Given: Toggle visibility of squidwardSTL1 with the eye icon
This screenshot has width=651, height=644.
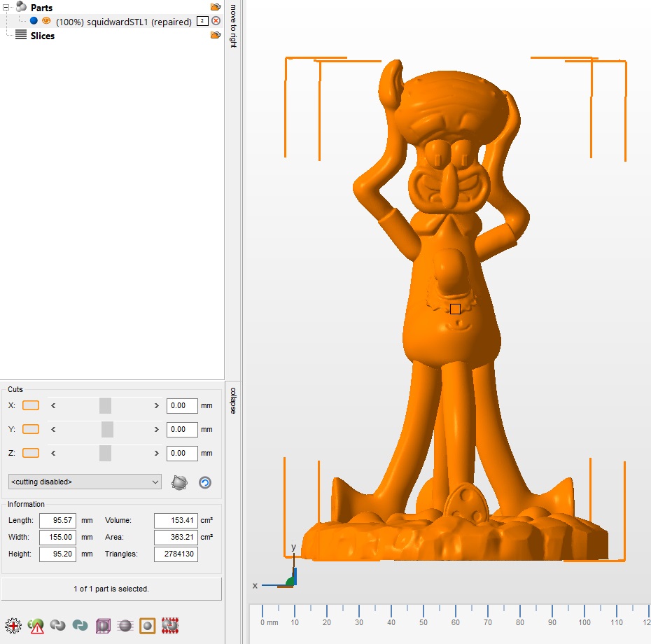Looking at the screenshot, I should tap(45, 21).
